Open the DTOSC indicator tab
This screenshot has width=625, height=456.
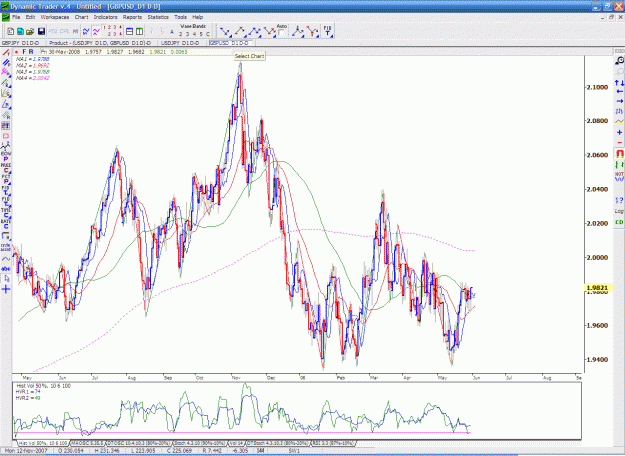(139, 443)
